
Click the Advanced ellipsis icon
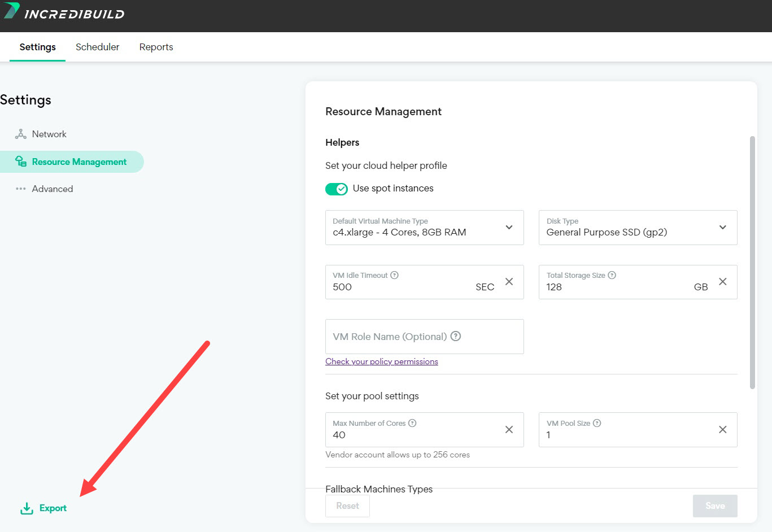point(21,189)
